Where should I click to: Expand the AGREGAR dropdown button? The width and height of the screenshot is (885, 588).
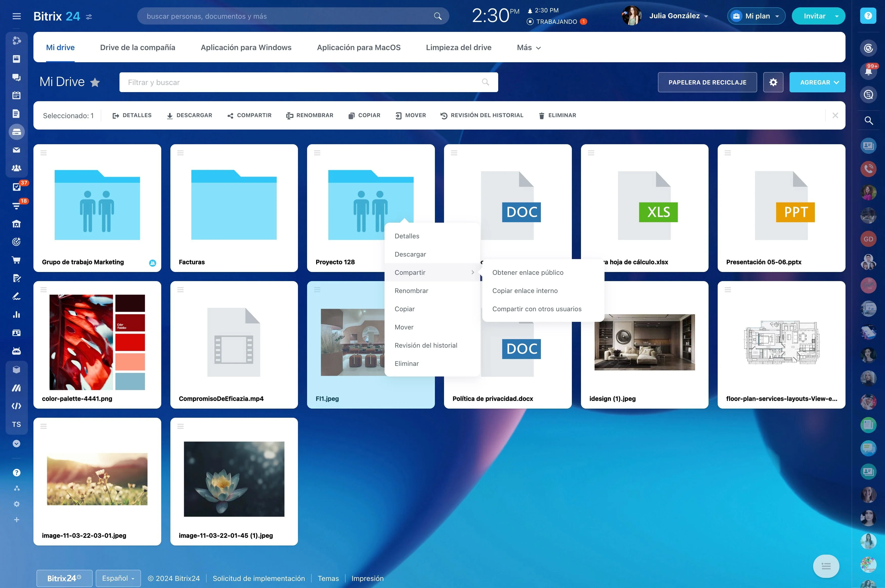(817, 82)
